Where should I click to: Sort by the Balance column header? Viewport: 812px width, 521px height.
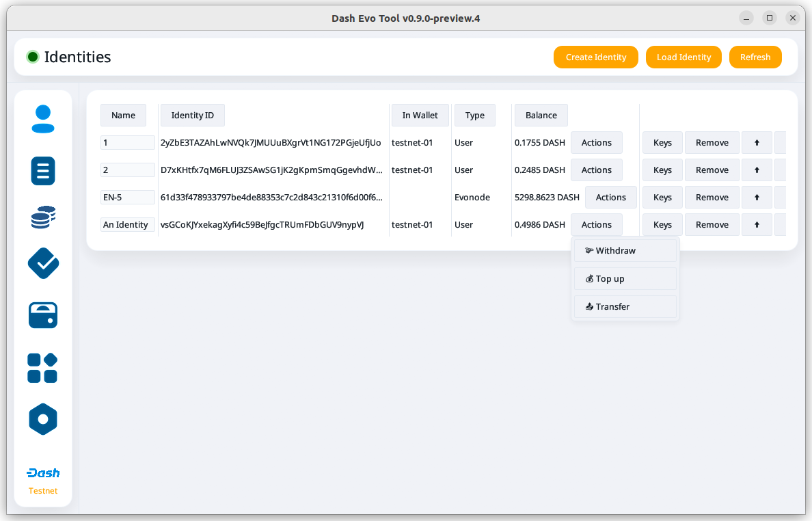pos(541,116)
